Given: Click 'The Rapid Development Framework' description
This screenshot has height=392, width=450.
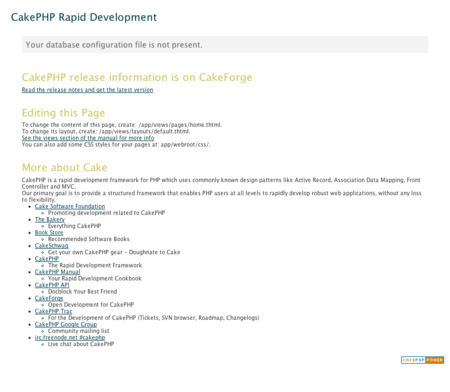Looking at the screenshot, I should (x=95, y=265).
